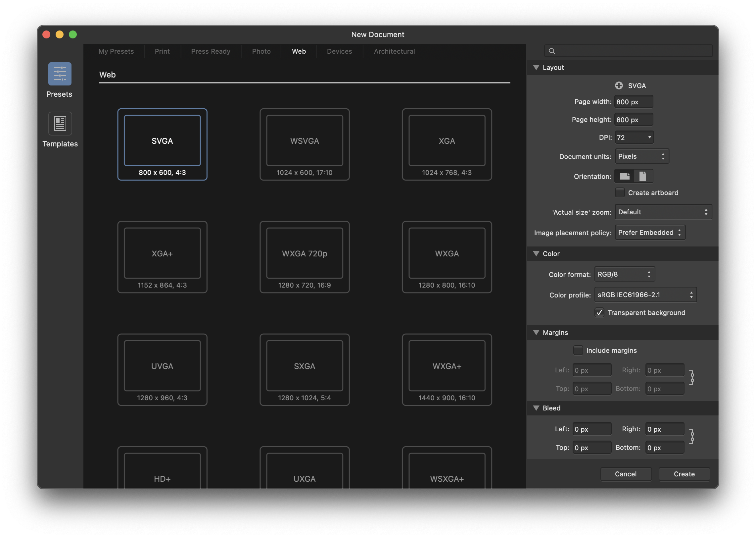
Task: Switch to Press Ready tab
Action: (211, 51)
